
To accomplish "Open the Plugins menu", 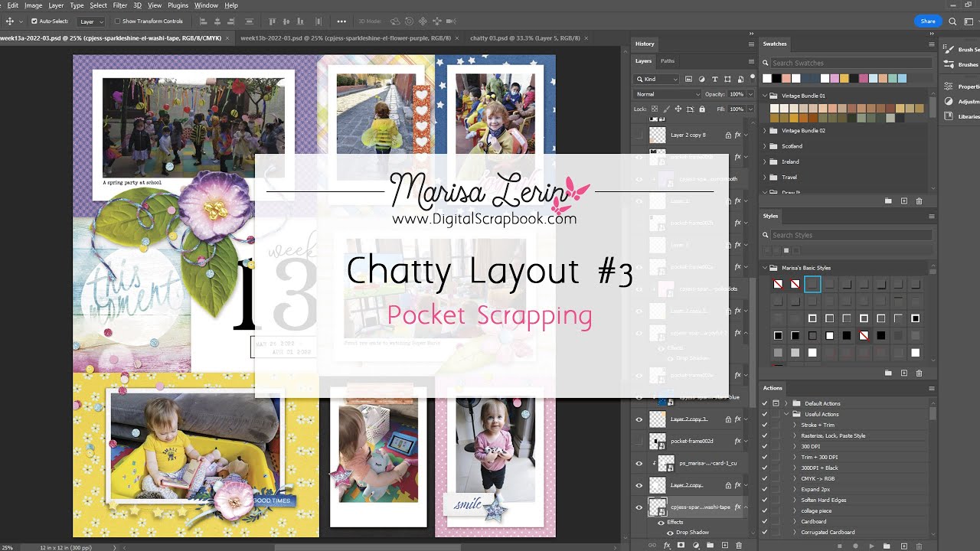I will [x=178, y=5].
